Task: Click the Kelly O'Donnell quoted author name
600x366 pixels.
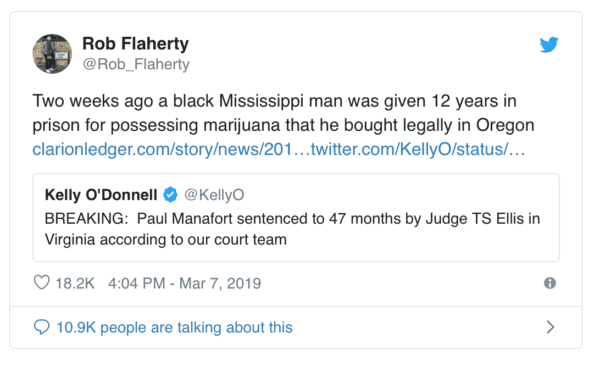Action: (101, 195)
